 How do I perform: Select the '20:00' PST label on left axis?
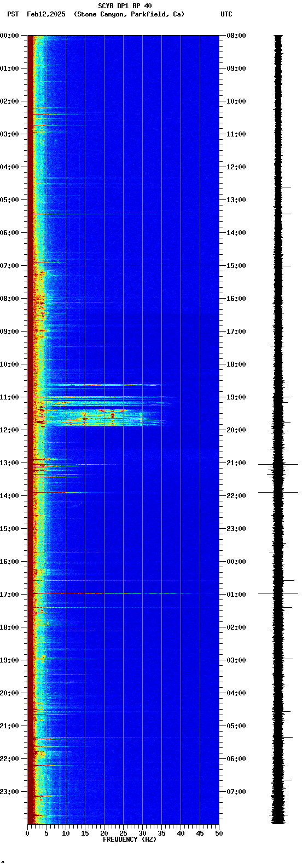pos(9,693)
